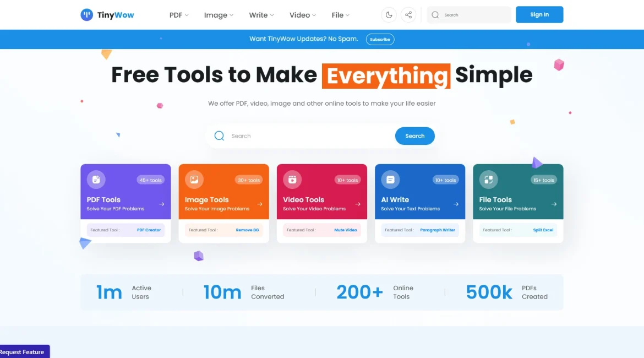Screen dimensions: 644x358
Task: Click the arrow on PDF Tools card
Action: click(162, 204)
